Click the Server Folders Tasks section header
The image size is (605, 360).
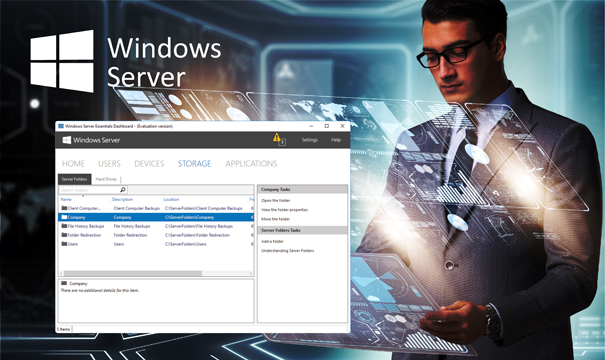302,230
